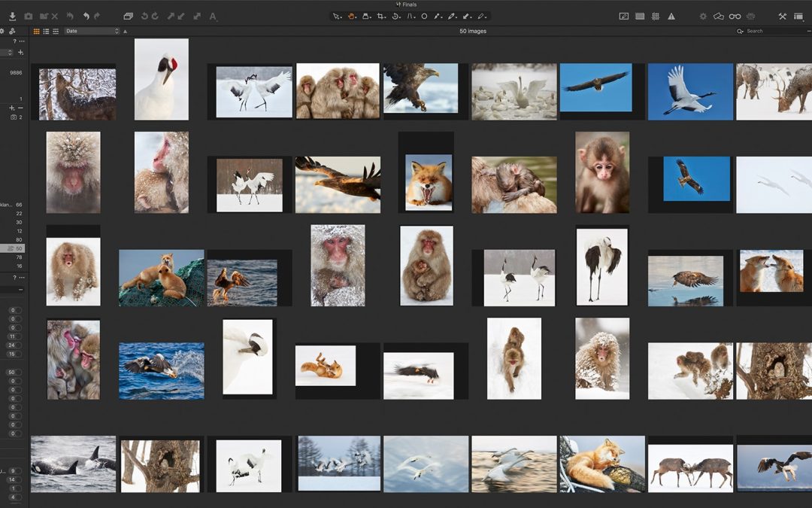Open Proofing glasses icon
812x508 pixels.
[x=735, y=16]
